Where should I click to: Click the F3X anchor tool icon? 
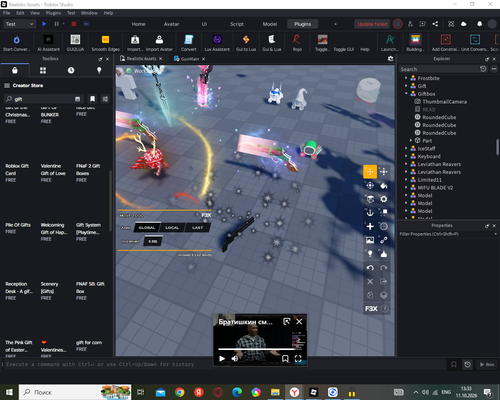click(x=370, y=213)
